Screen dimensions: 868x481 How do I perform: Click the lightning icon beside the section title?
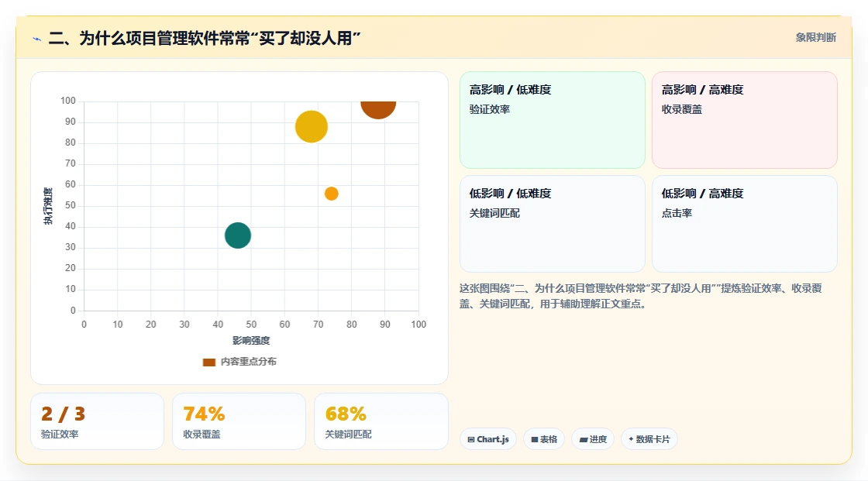tap(37, 39)
